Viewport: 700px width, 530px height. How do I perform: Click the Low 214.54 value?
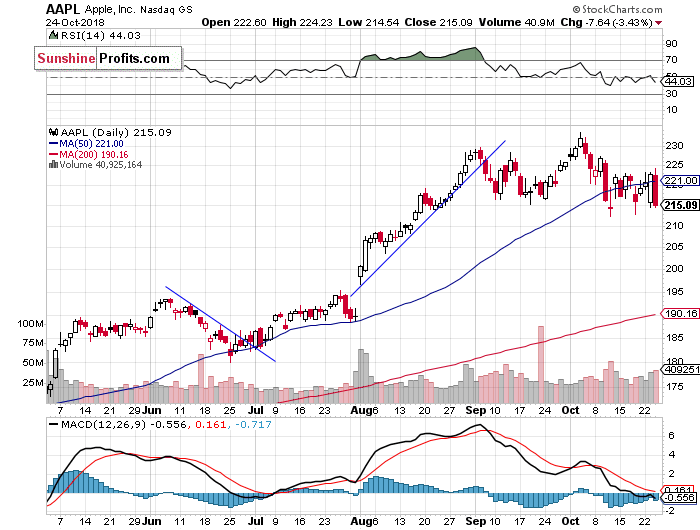tap(369, 22)
